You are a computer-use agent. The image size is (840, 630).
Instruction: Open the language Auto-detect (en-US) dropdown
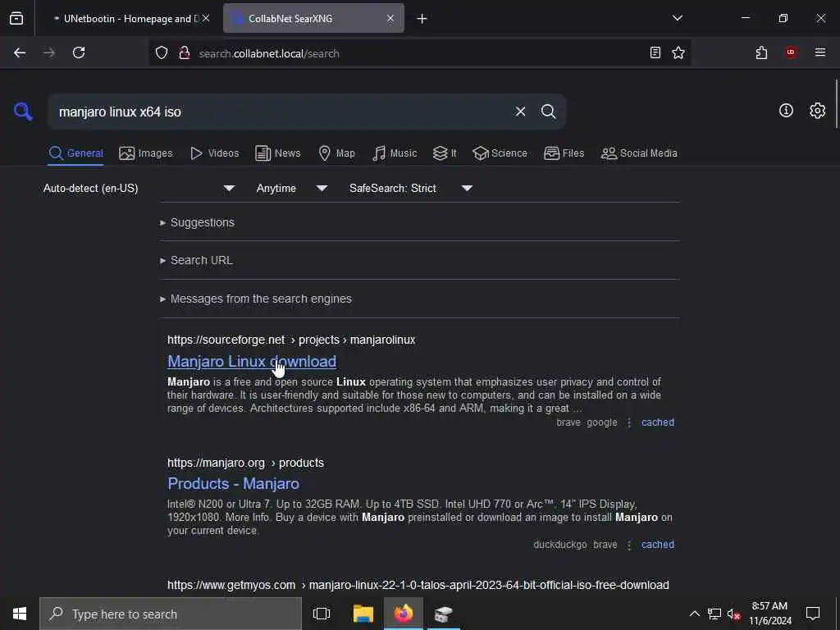(139, 188)
